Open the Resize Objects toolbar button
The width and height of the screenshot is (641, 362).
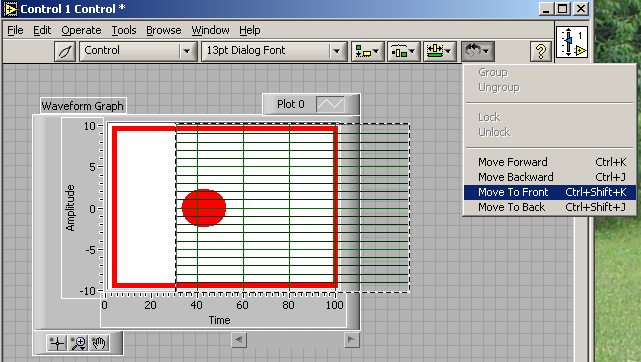tap(439, 51)
